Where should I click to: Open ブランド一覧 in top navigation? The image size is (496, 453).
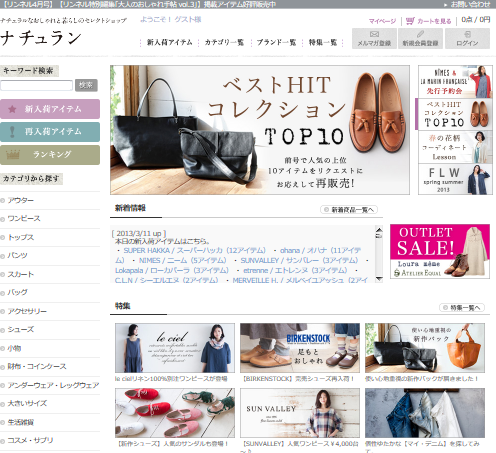[276, 42]
